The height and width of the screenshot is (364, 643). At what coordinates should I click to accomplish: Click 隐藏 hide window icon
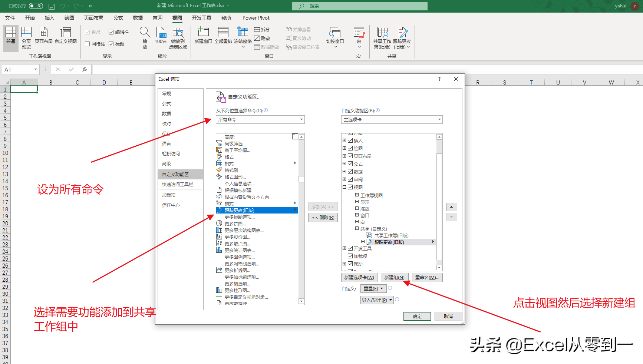tap(262, 38)
